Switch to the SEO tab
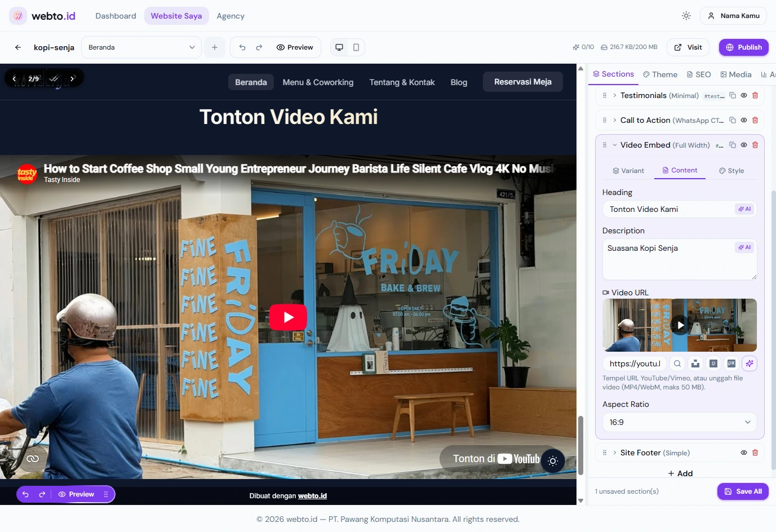This screenshot has width=776, height=532. (699, 74)
